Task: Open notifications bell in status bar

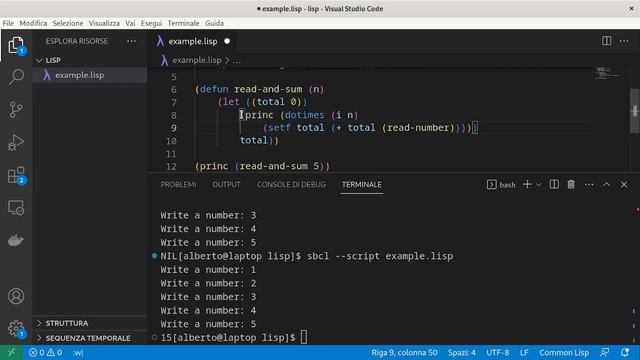Action: click(624, 353)
